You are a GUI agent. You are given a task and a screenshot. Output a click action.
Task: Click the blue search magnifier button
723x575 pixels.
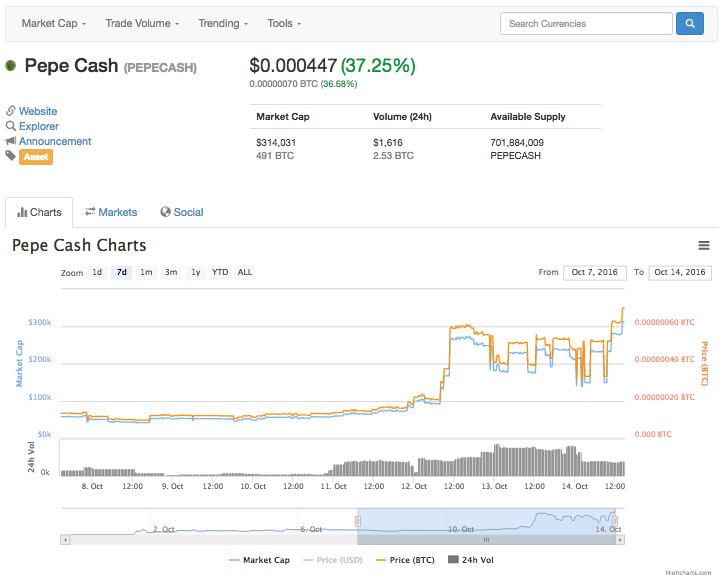click(x=689, y=24)
